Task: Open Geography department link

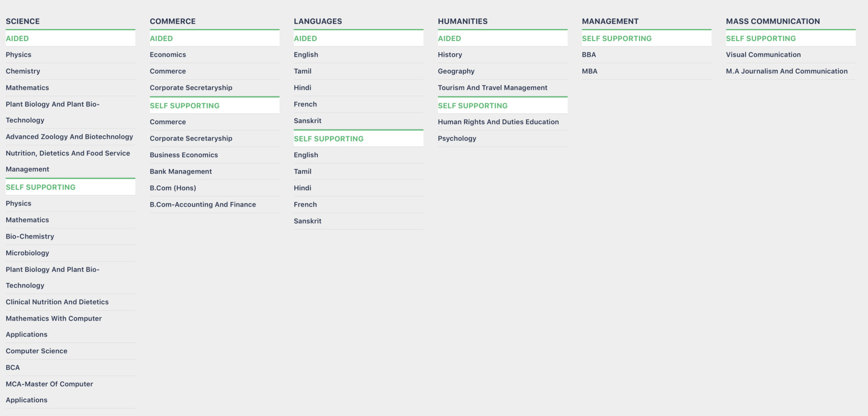Action: (456, 71)
